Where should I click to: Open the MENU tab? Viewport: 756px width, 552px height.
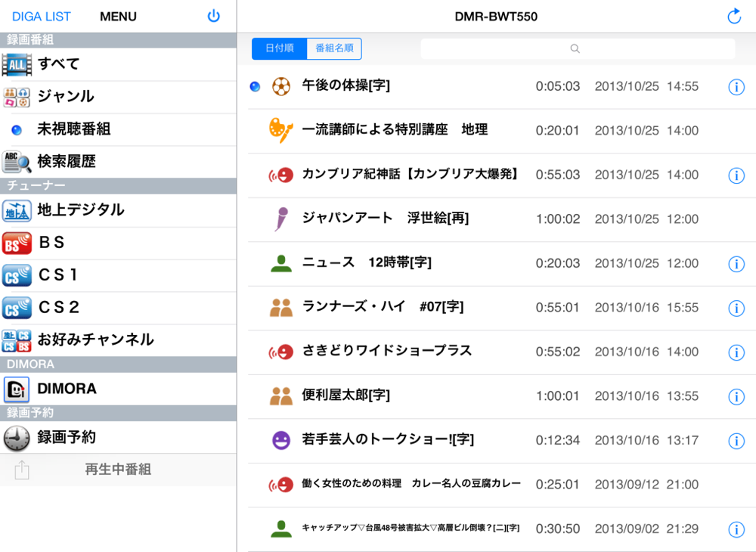pyautogui.click(x=118, y=17)
